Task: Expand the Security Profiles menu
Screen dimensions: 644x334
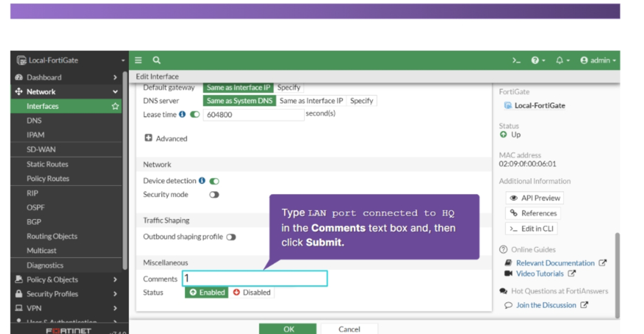Action: pos(67,294)
